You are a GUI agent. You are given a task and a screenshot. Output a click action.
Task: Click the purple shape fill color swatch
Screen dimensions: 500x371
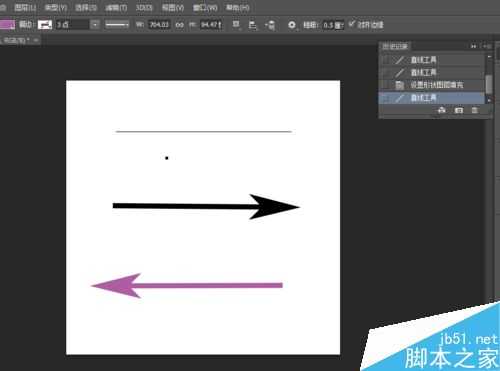click(7, 25)
